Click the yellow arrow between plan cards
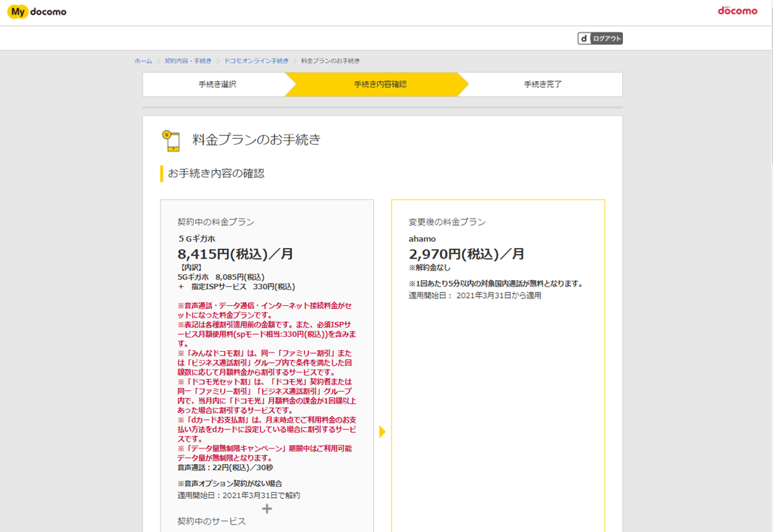 382,432
